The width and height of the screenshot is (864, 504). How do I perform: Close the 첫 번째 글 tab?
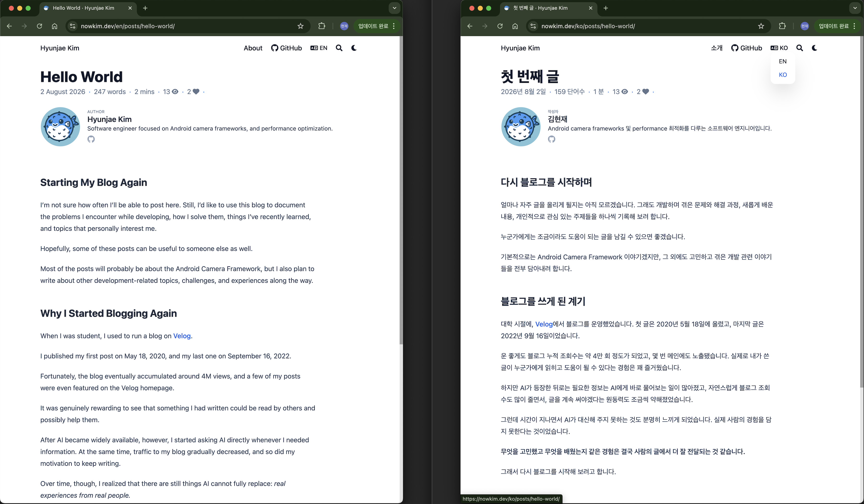(590, 8)
